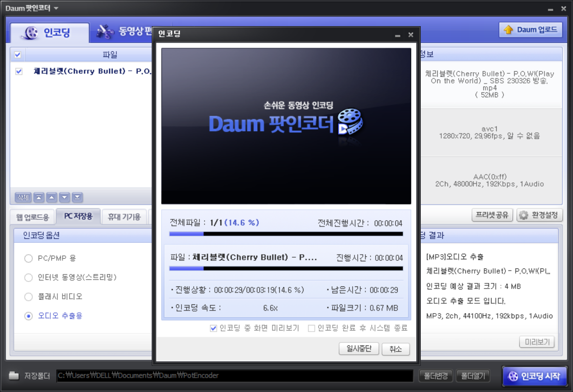The height and width of the screenshot is (392, 573).
Task: Click the 남은시간 00:00:29 value
Action: pyautogui.click(x=384, y=290)
